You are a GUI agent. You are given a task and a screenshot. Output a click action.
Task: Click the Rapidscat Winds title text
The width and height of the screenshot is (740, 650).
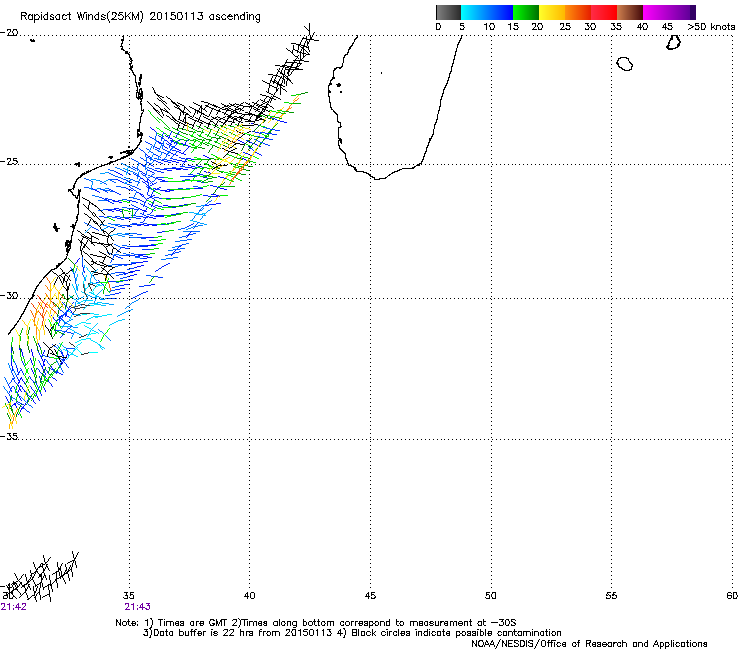coord(140,17)
